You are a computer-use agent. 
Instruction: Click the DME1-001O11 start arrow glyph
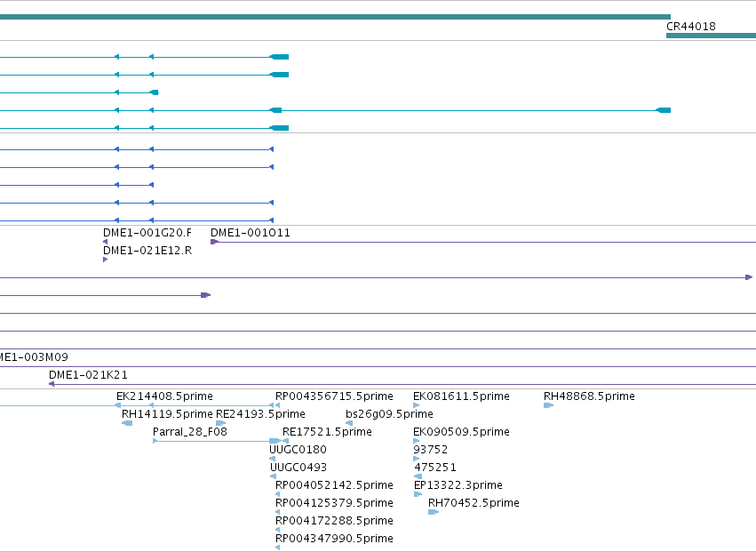click(215, 242)
